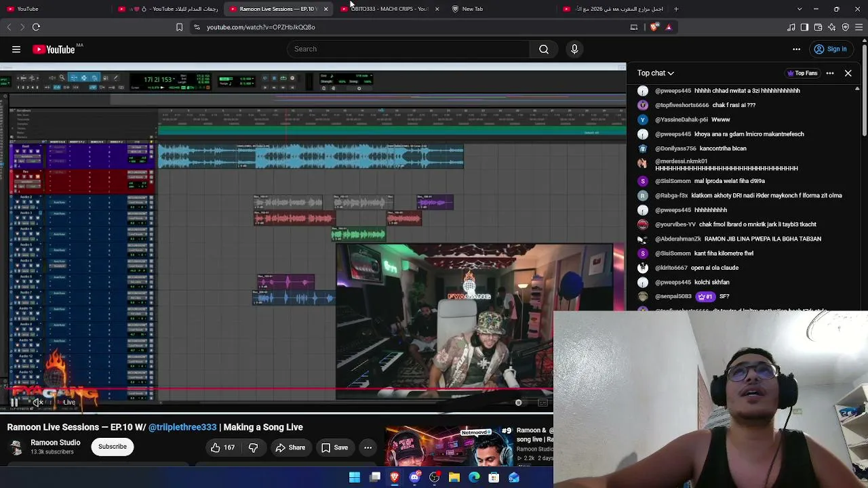Reload the page in the browser

point(36,27)
